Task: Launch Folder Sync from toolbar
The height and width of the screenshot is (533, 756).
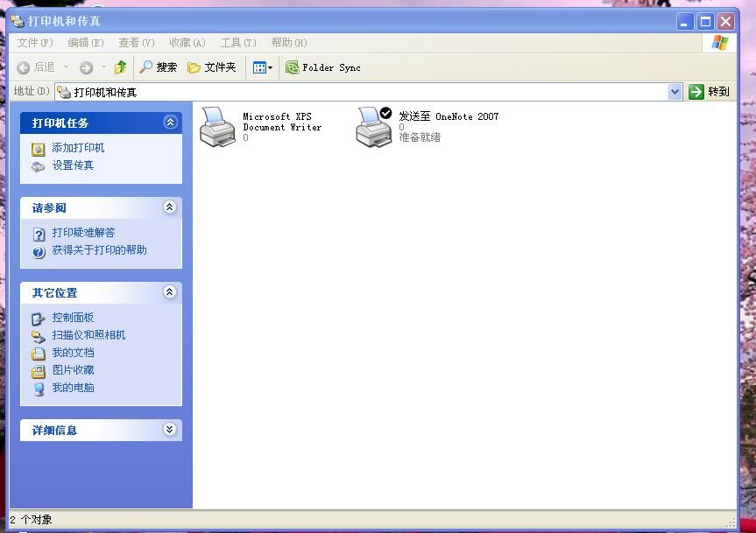Action: (x=322, y=67)
